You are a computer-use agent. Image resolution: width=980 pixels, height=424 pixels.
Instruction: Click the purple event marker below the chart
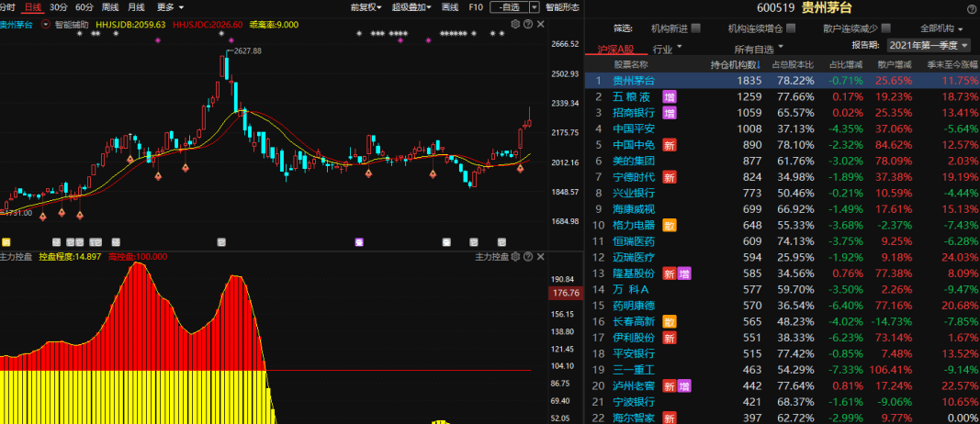359,241
